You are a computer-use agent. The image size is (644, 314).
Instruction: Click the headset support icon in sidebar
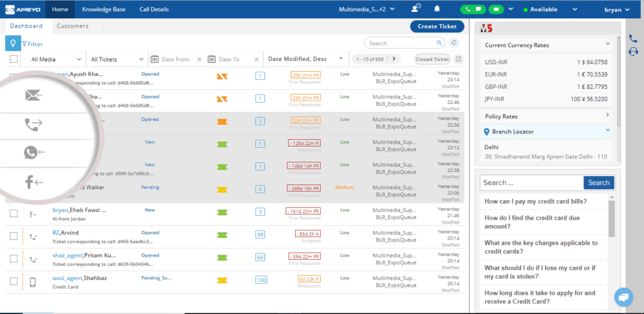coord(633,52)
